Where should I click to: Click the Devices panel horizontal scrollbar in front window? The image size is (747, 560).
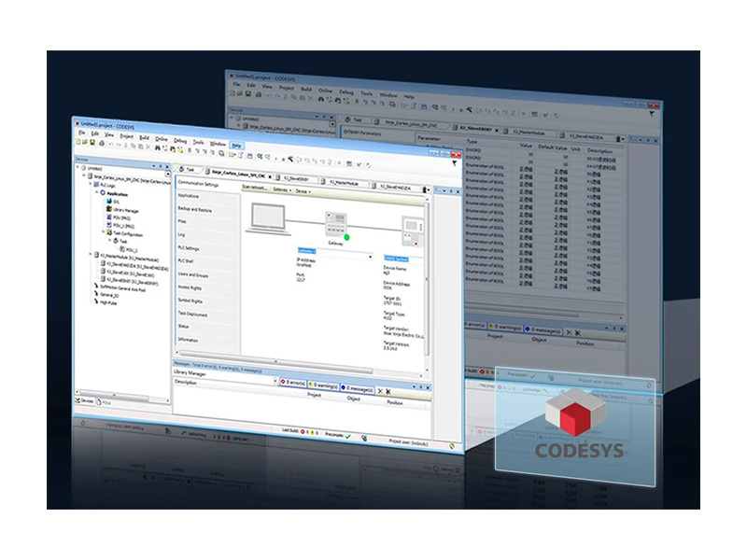(x=114, y=395)
